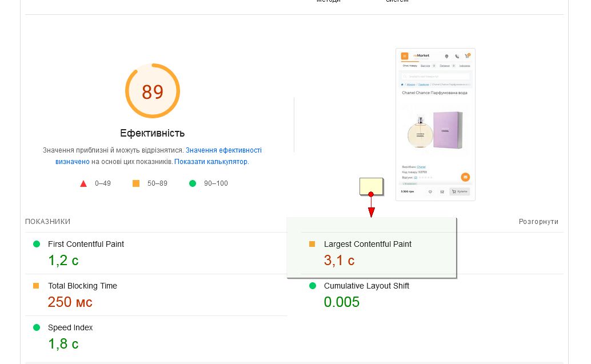
Task: Select the First Contentful Paint metric title
Action: click(x=86, y=244)
